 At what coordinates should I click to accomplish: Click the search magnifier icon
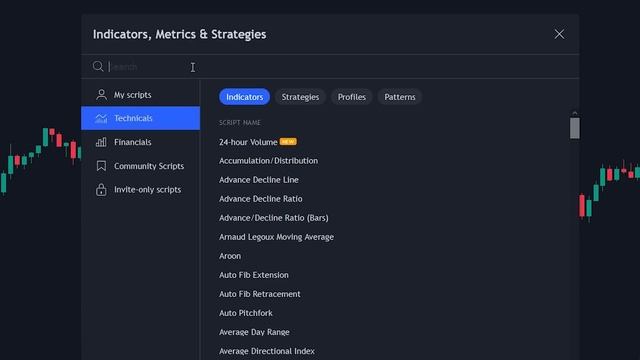98,66
